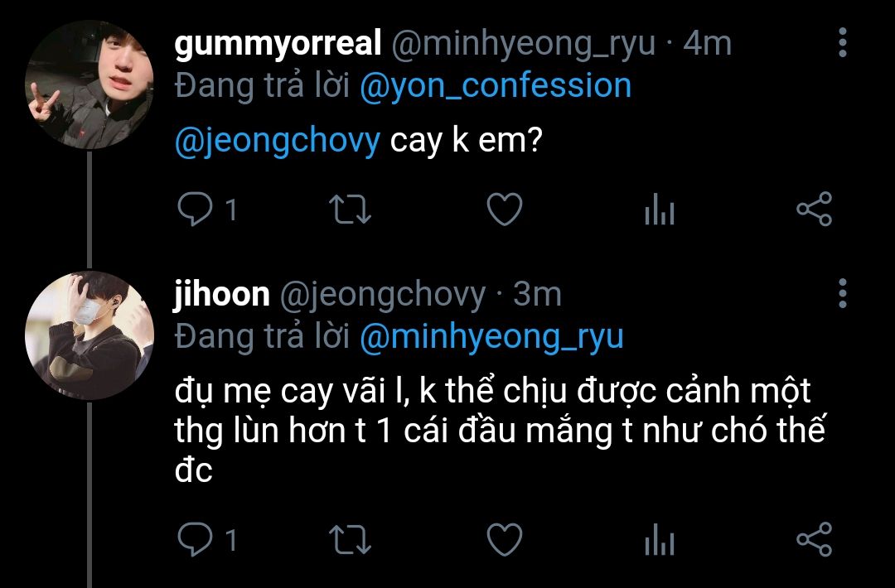
Task: Retweet jihoon's tweet
Action: click(351, 539)
